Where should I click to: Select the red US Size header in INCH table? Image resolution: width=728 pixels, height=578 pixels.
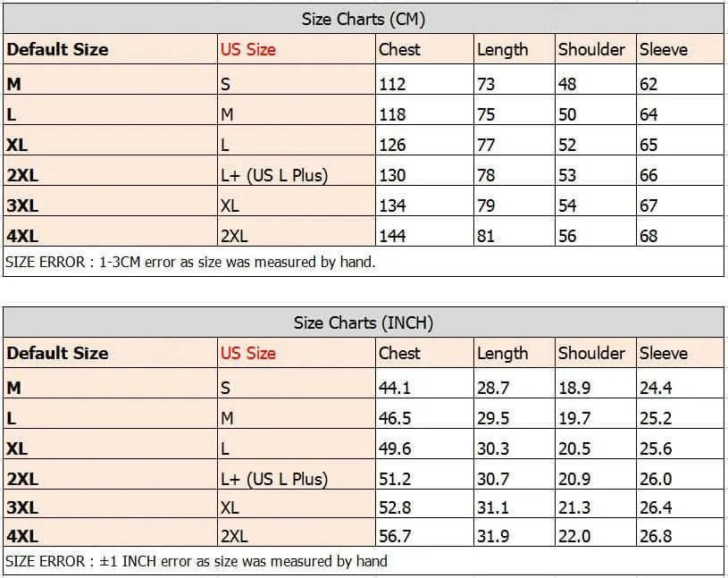[248, 353]
